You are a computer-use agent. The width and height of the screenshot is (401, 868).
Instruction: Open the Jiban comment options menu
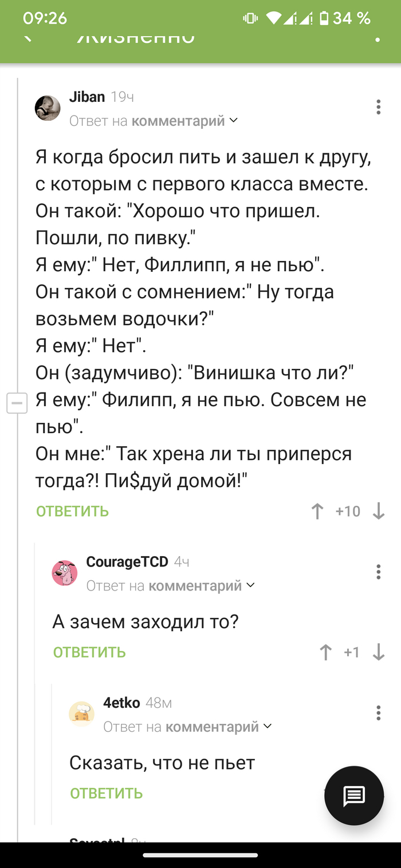pyautogui.click(x=378, y=107)
